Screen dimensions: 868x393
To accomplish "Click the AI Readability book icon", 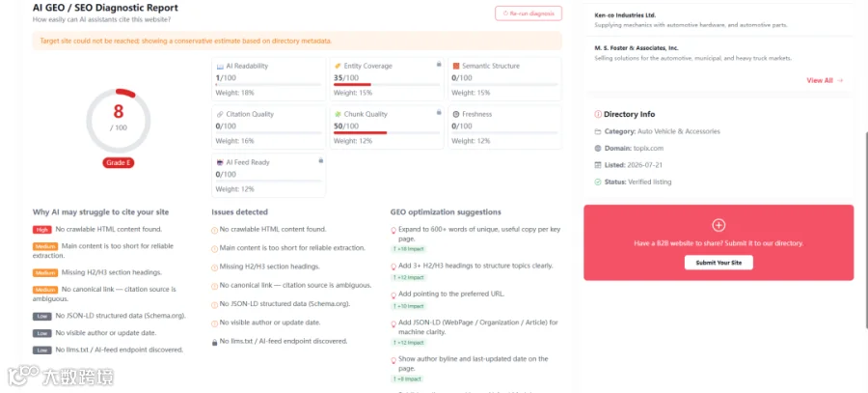I will (220, 66).
